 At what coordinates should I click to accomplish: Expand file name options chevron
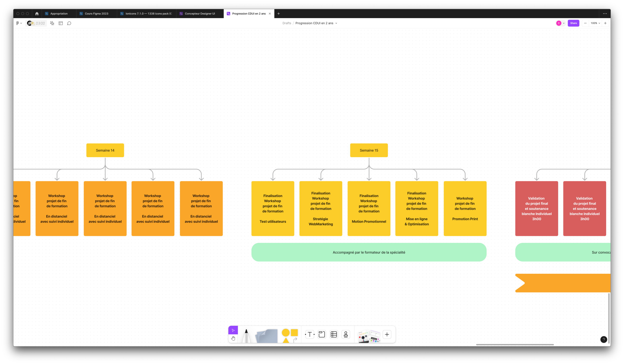click(x=336, y=23)
